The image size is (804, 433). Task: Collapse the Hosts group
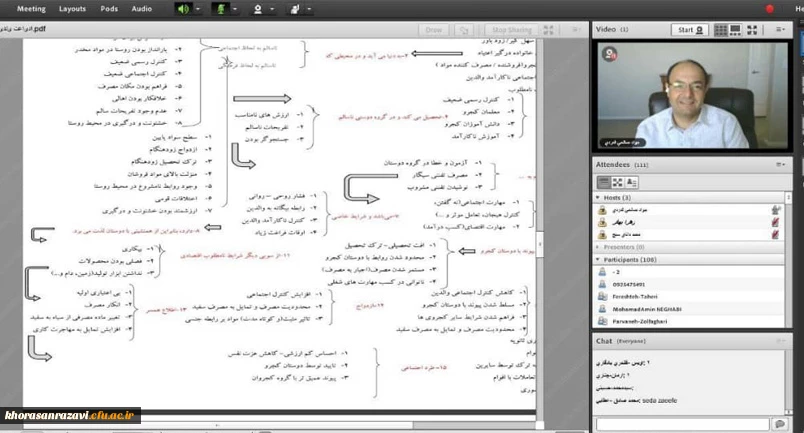point(597,198)
